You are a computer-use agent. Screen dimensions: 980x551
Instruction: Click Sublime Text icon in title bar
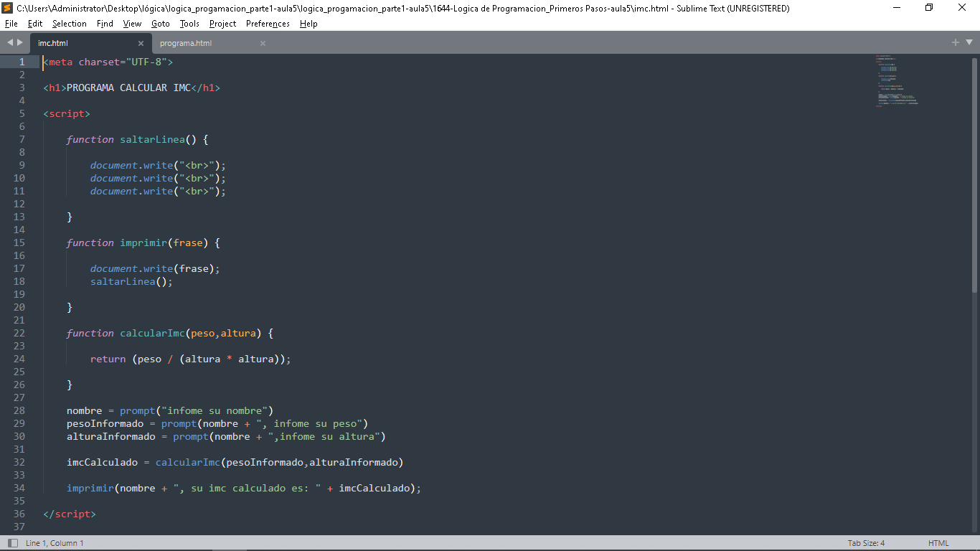(7, 8)
